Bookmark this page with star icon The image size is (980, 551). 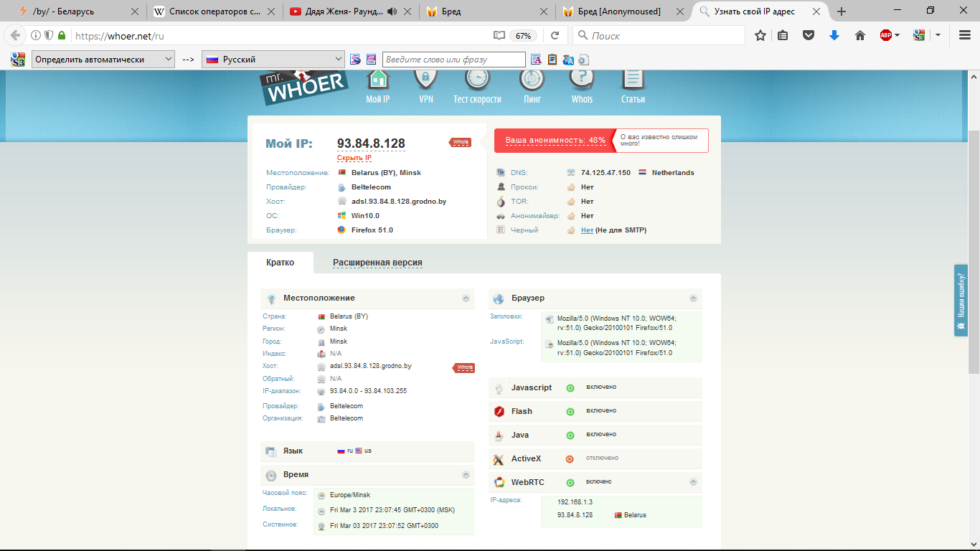760,35
